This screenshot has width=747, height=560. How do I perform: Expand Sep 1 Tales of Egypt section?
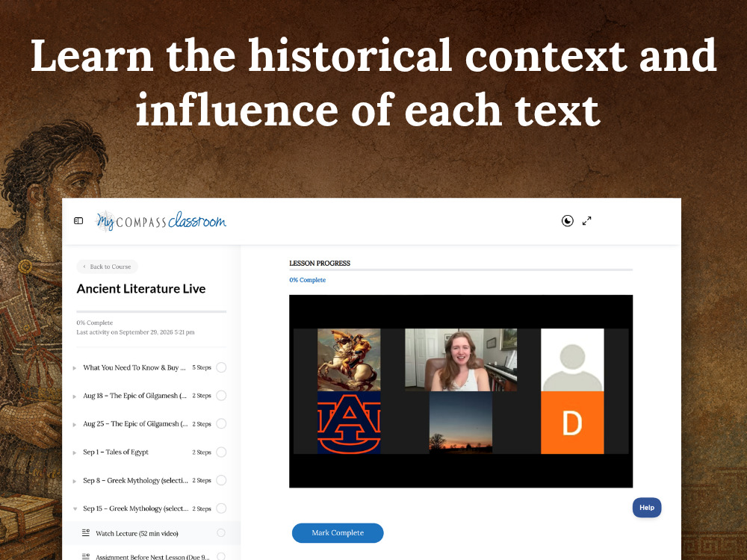coord(75,452)
